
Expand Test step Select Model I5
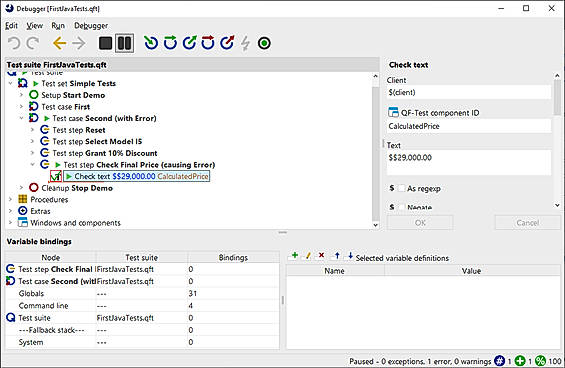click(x=32, y=141)
